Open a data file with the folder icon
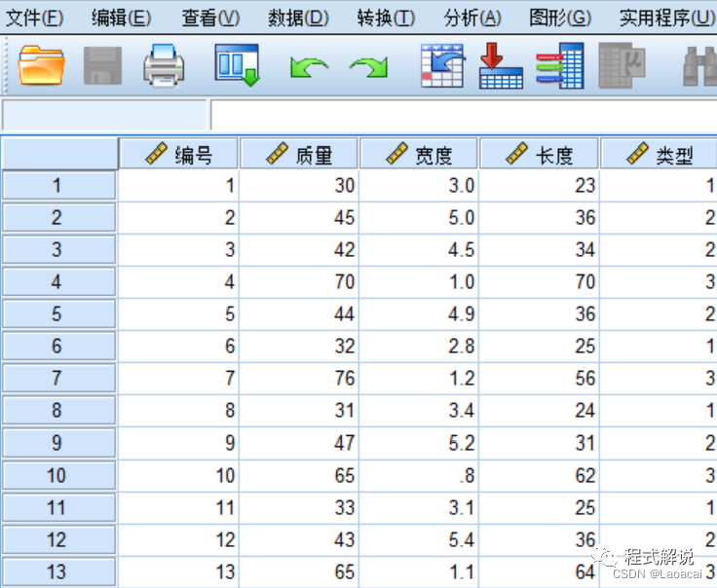This screenshot has width=717, height=588. (x=41, y=65)
